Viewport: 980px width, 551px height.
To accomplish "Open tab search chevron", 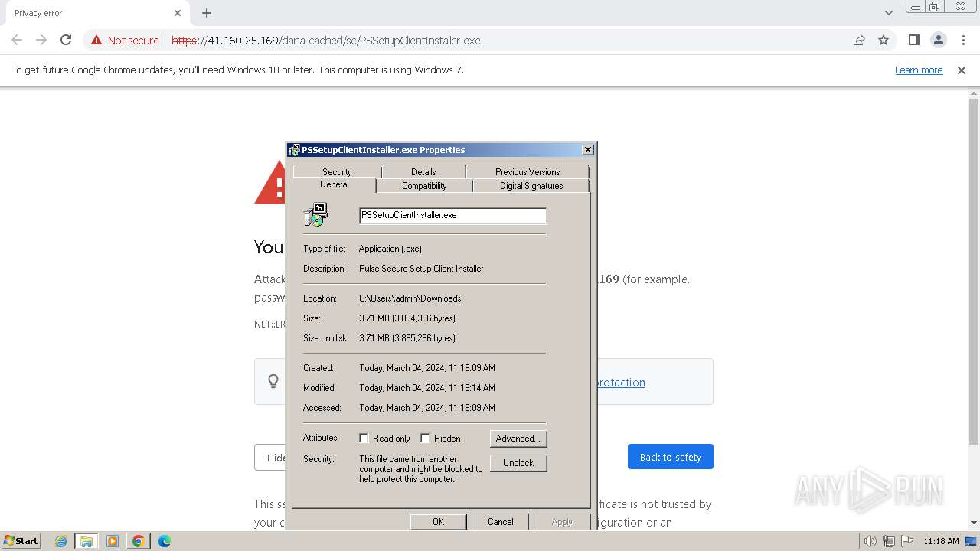I will (888, 13).
